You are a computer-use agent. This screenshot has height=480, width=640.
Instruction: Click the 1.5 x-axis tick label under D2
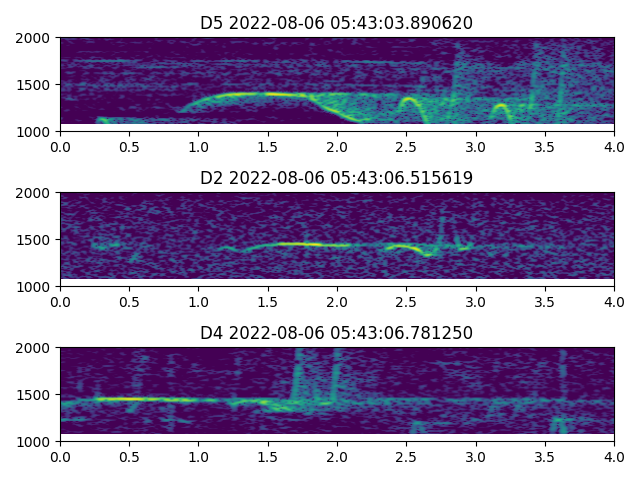[x=268, y=301]
